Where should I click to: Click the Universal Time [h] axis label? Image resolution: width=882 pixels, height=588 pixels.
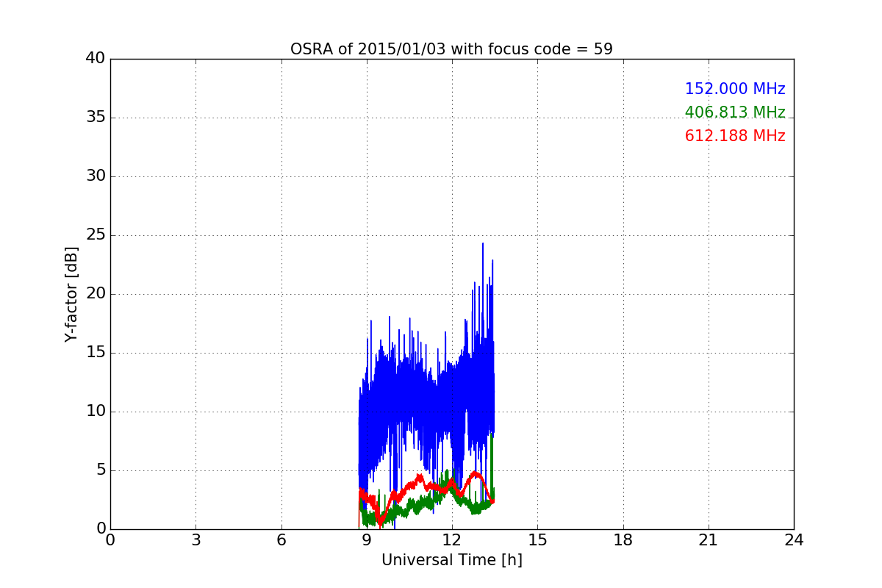[x=451, y=560]
